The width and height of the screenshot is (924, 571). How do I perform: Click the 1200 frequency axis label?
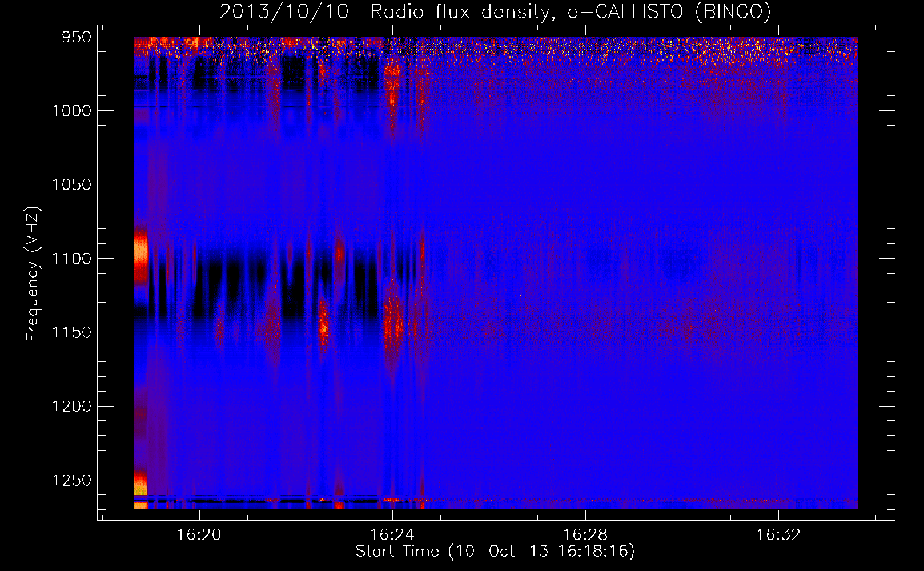coord(71,407)
